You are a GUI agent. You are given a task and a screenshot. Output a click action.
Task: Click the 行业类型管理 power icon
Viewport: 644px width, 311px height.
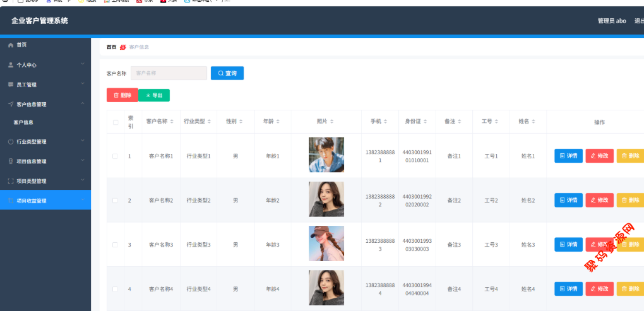pos(11,142)
